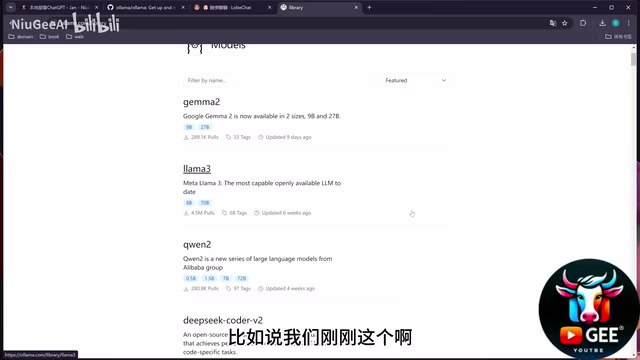Viewport: 640px width, 360px height.
Task: Close the ChatGPT - Jan tab
Action: coord(96,7)
